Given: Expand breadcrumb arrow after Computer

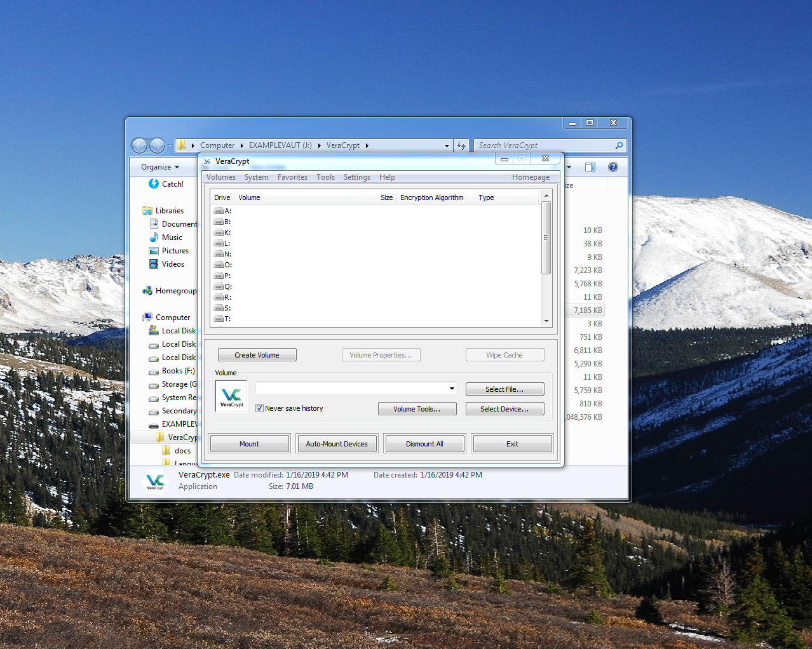Looking at the screenshot, I should [x=242, y=145].
